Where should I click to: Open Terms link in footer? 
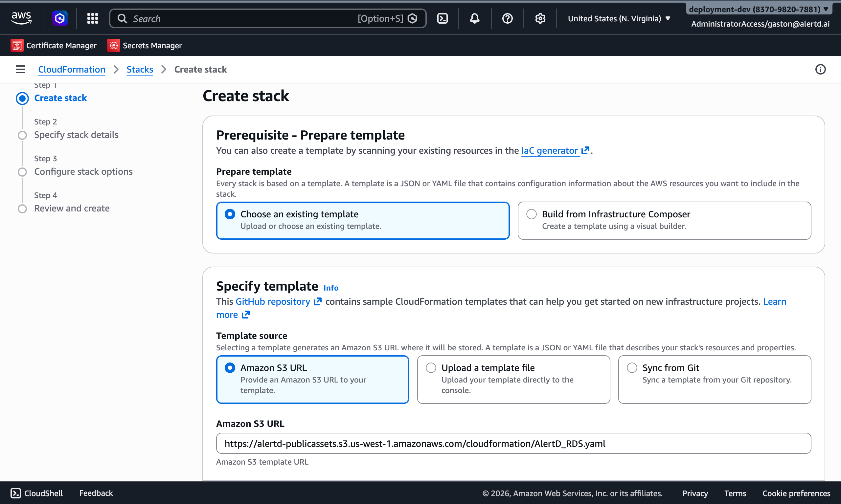coord(735,493)
